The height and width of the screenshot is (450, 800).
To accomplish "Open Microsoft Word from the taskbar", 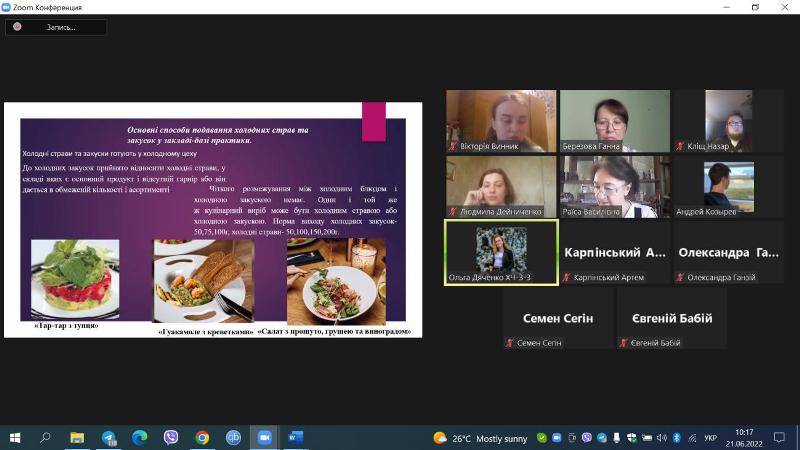I will (x=295, y=438).
